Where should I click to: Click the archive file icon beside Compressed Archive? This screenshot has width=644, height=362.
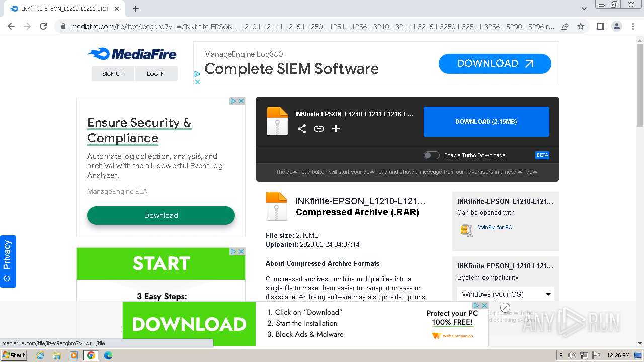coord(276,206)
